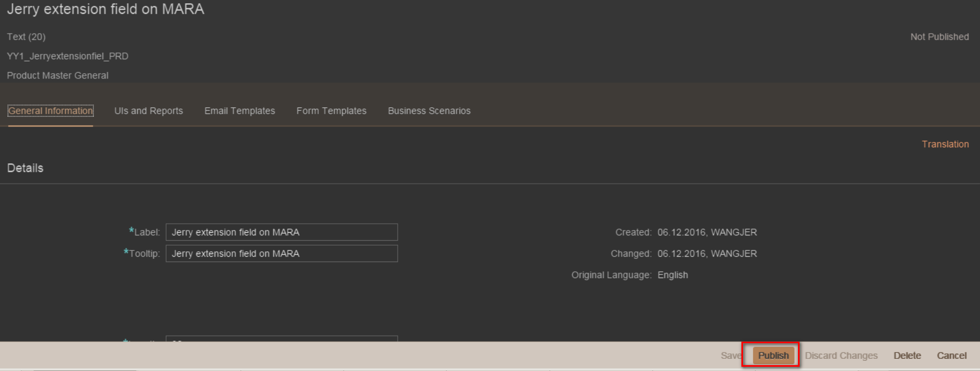Open the Email Templates tab
The image size is (980, 371).
240,111
